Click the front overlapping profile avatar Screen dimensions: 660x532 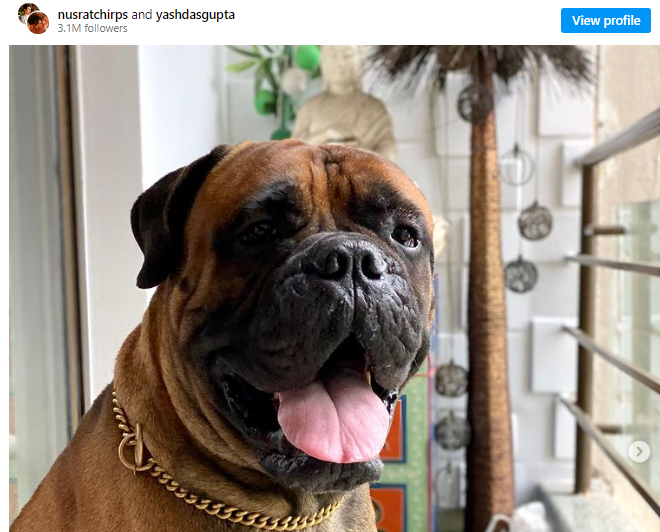[38, 23]
